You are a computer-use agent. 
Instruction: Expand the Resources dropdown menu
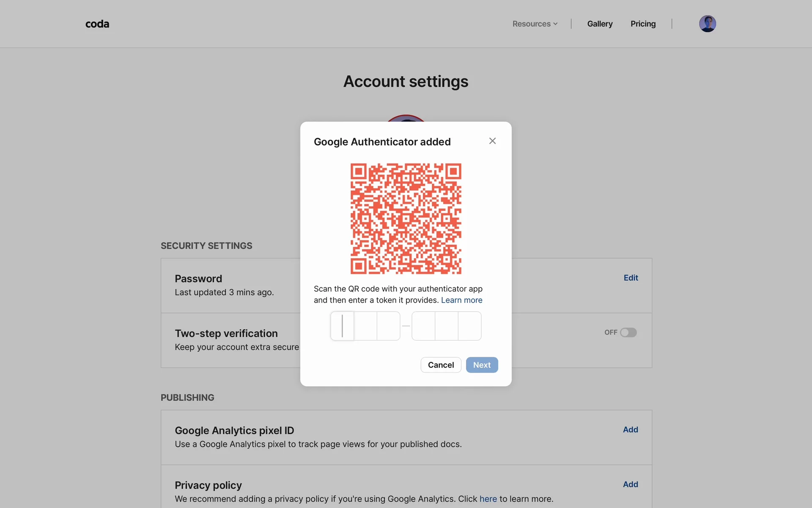click(535, 24)
